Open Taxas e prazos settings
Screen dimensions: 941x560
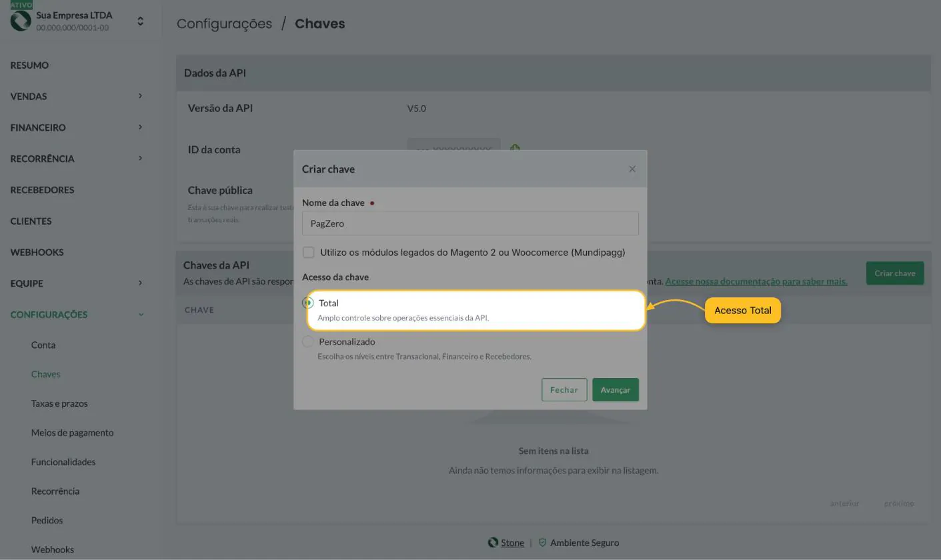tap(59, 403)
